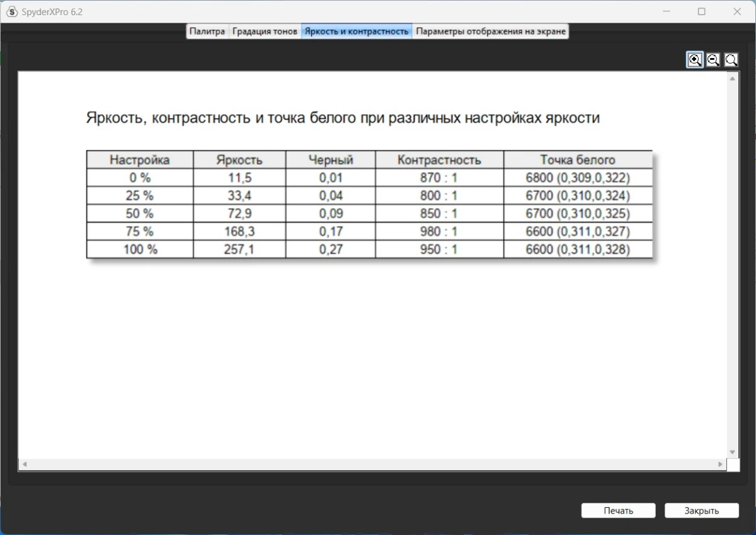Click the Контрастность column header
Screen dimensions: 756x535
[438, 159]
